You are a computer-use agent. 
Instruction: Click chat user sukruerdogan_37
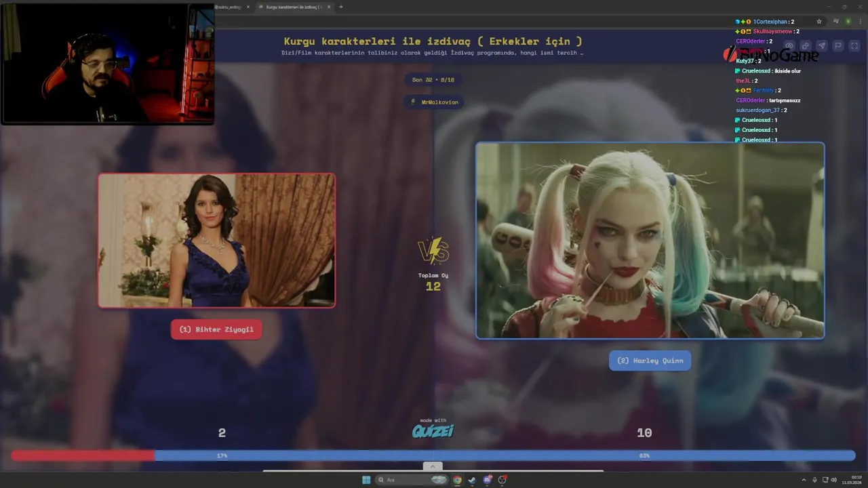tap(758, 110)
